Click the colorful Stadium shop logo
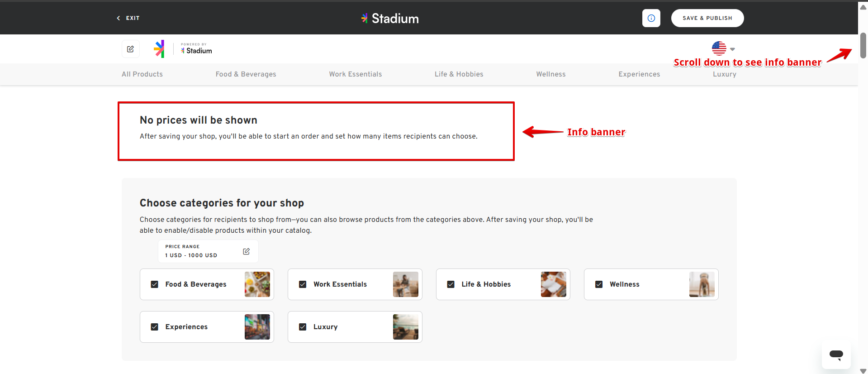Image resolution: width=868 pixels, height=374 pixels. tap(159, 49)
